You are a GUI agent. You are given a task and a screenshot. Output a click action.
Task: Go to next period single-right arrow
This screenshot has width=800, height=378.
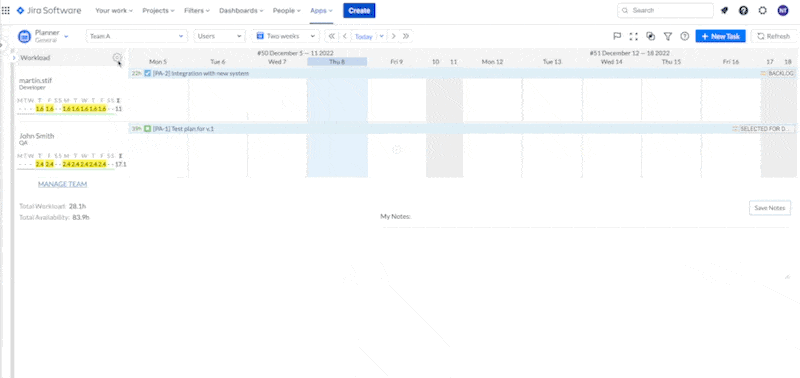click(394, 36)
